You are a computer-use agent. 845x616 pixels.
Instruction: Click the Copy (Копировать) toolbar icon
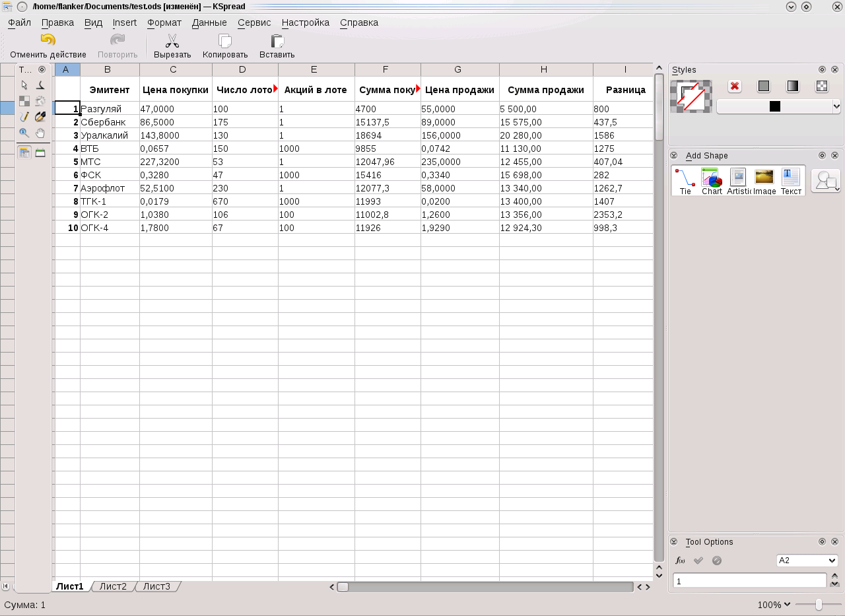tap(225, 41)
